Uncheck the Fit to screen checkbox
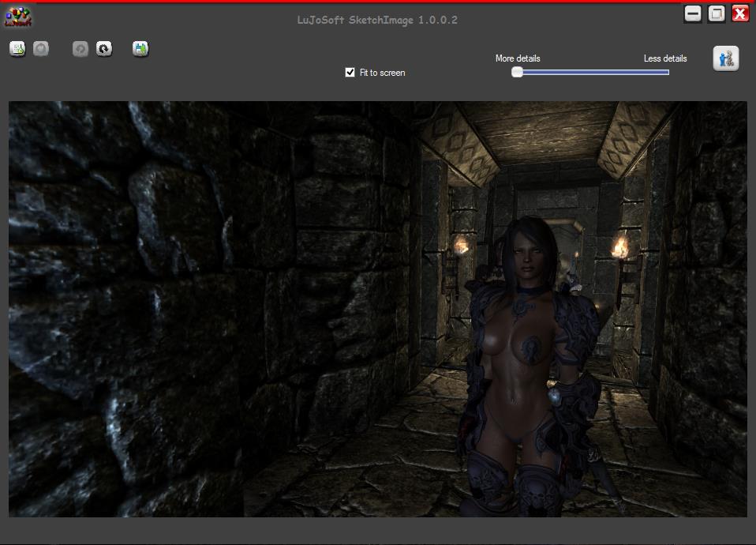This screenshot has width=756, height=545. click(350, 73)
